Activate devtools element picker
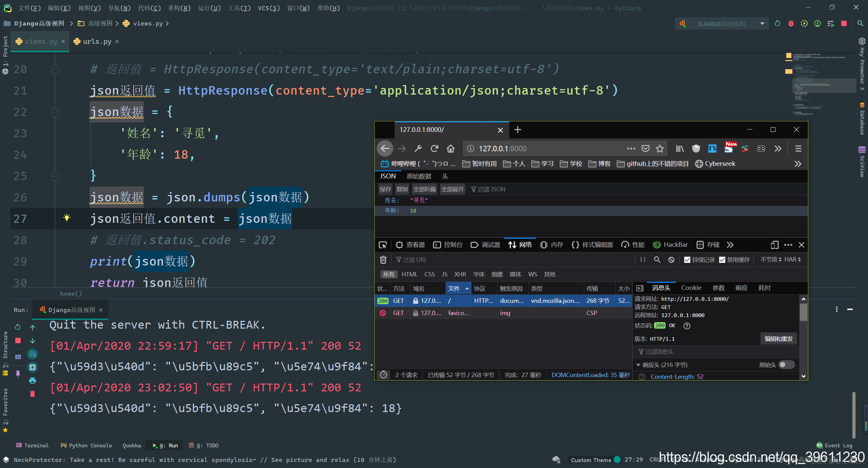This screenshot has height=468, width=868. pyautogui.click(x=383, y=245)
